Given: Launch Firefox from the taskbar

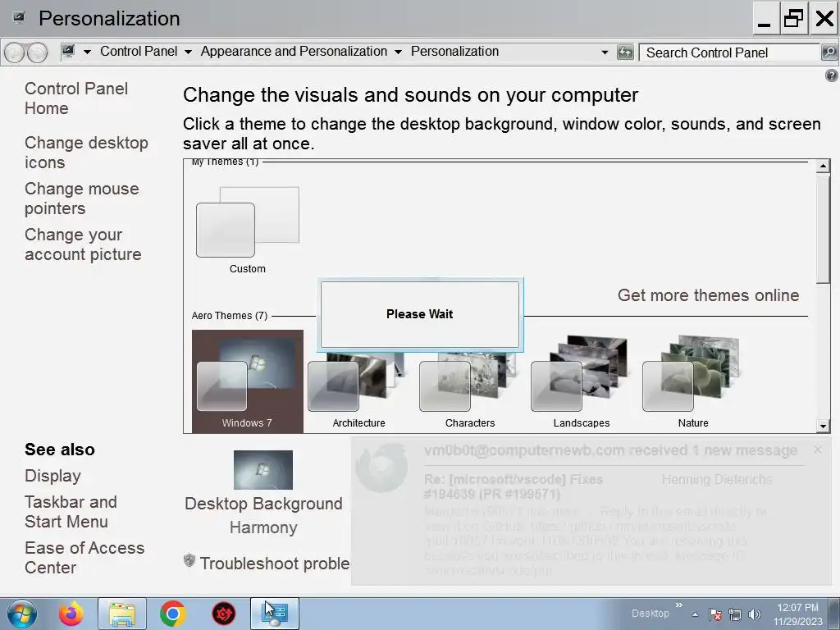Looking at the screenshot, I should 71,614.
